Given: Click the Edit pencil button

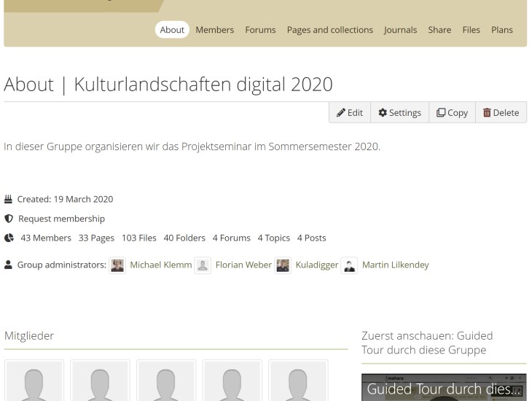Looking at the screenshot, I should pos(350,113).
